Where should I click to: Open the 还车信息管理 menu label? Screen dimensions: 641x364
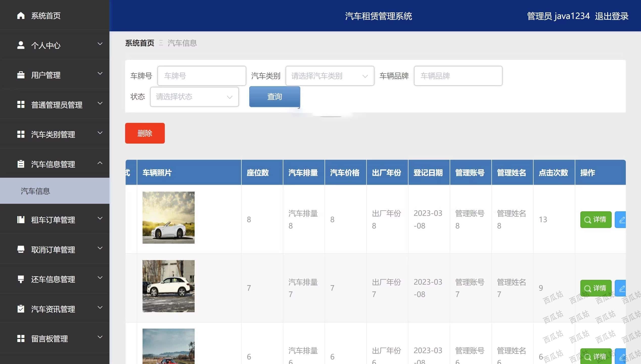[53, 279]
